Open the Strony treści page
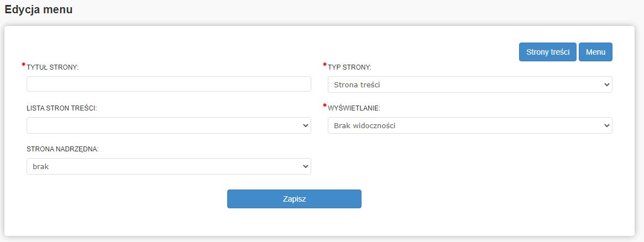 [x=547, y=52]
